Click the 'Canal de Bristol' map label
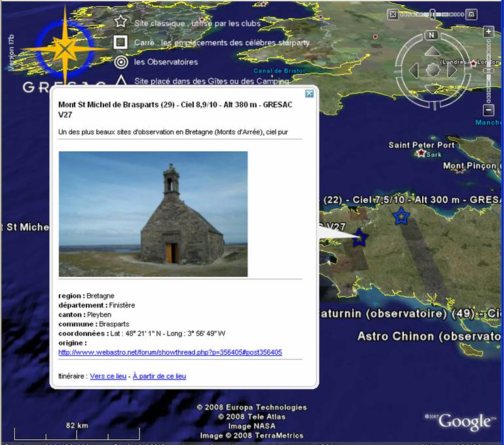Viewport: 504px width, 445px height. click(x=279, y=71)
